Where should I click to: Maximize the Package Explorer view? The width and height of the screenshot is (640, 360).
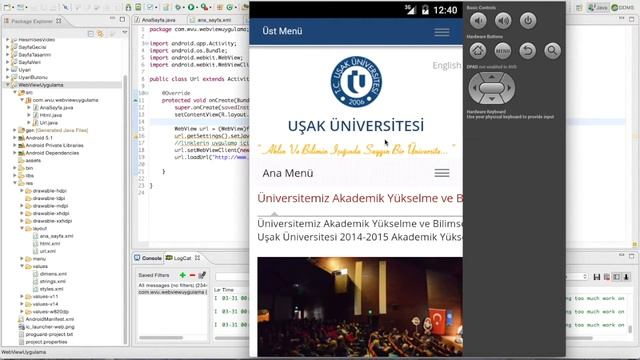click(x=122, y=19)
